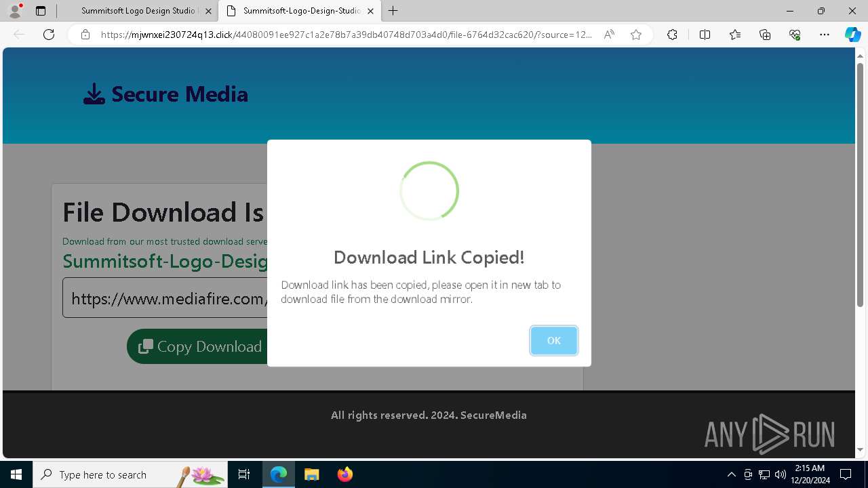Open the Windows Start menu
The height and width of the screenshot is (488, 868).
tap(16, 474)
